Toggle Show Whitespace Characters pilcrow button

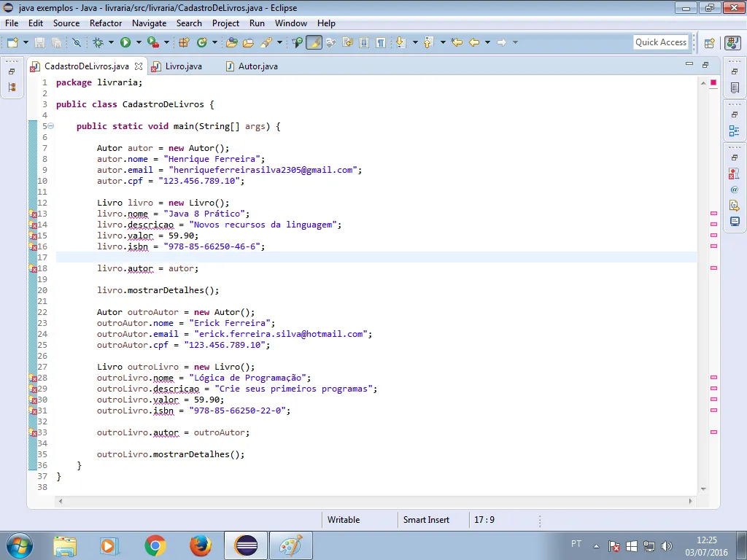pyautogui.click(x=380, y=42)
